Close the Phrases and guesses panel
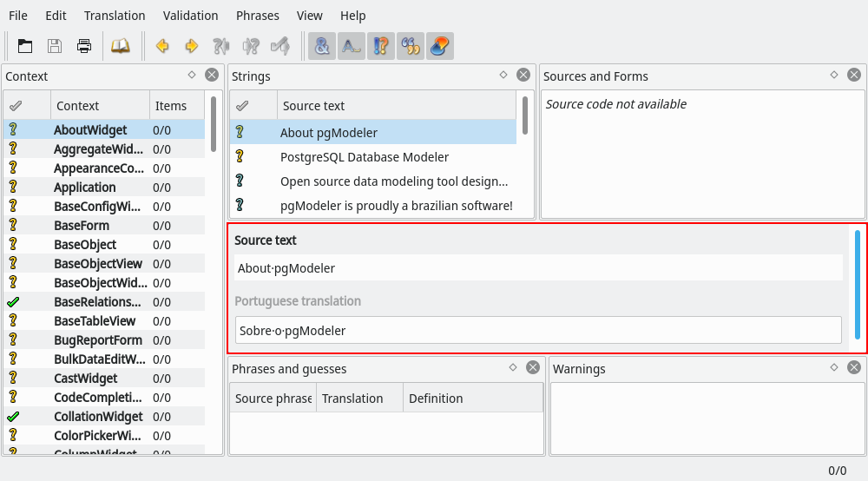Screen dimensions: 868x481 [533, 367]
